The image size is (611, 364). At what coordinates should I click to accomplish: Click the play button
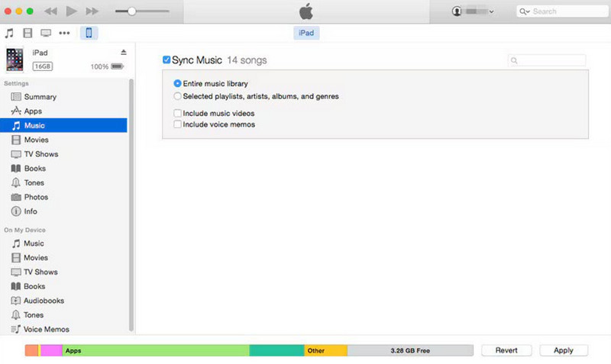pos(71,11)
